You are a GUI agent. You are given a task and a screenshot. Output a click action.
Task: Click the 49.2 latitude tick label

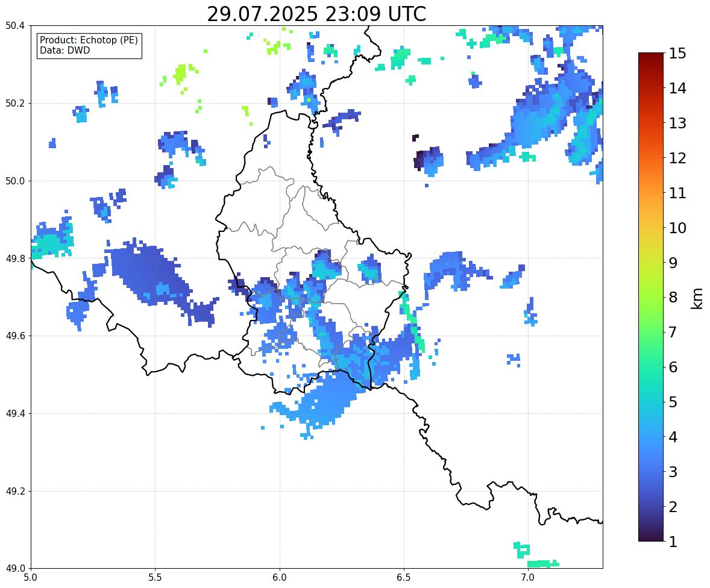click(x=15, y=491)
